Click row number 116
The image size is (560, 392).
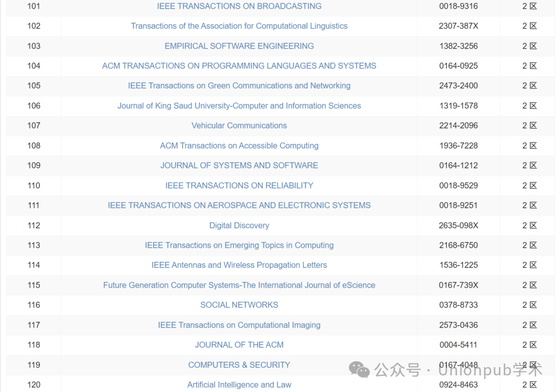(x=34, y=305)
